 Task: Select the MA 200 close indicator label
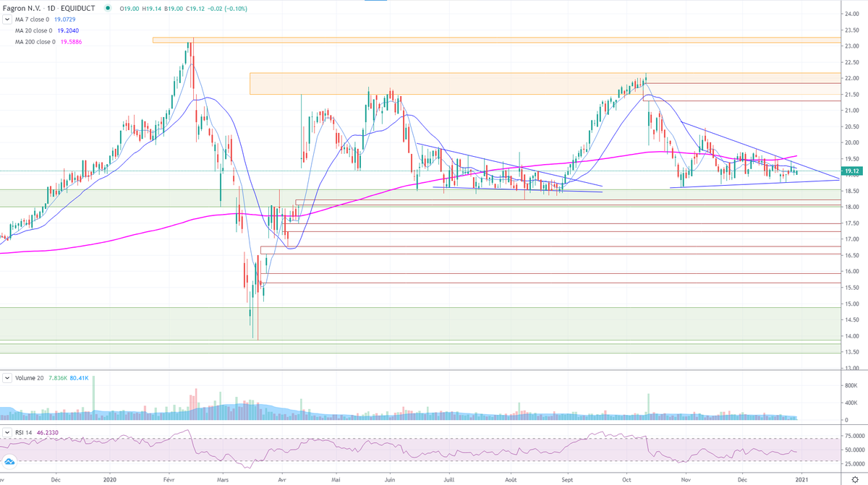[35, 43]
